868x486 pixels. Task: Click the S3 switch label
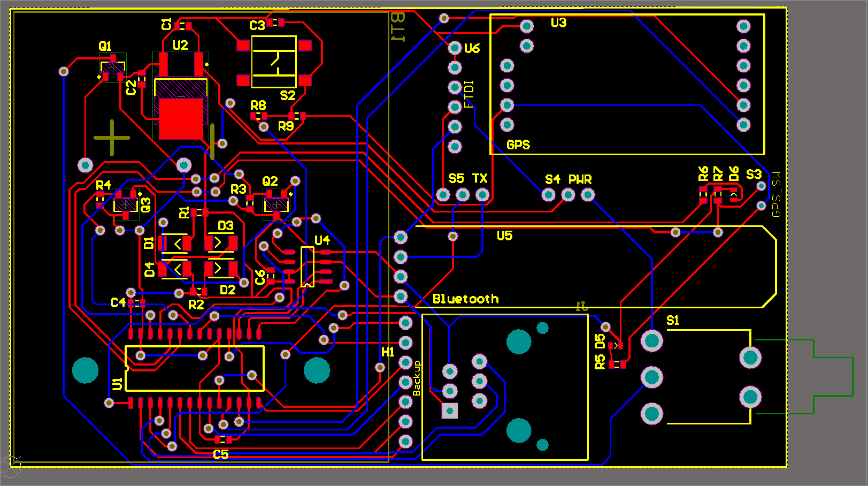[x=754, y=174]
